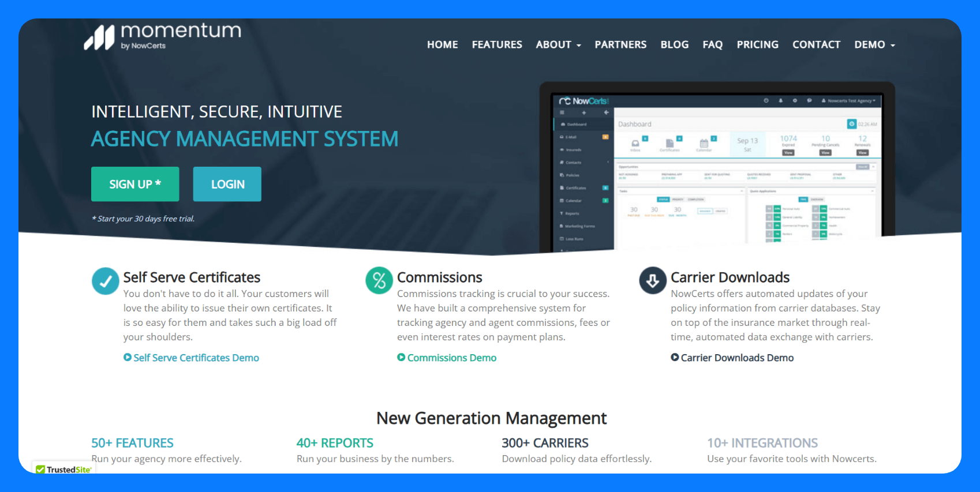
Task: Click the 300+ Carriers heading
Action: [x=545, y=443]
